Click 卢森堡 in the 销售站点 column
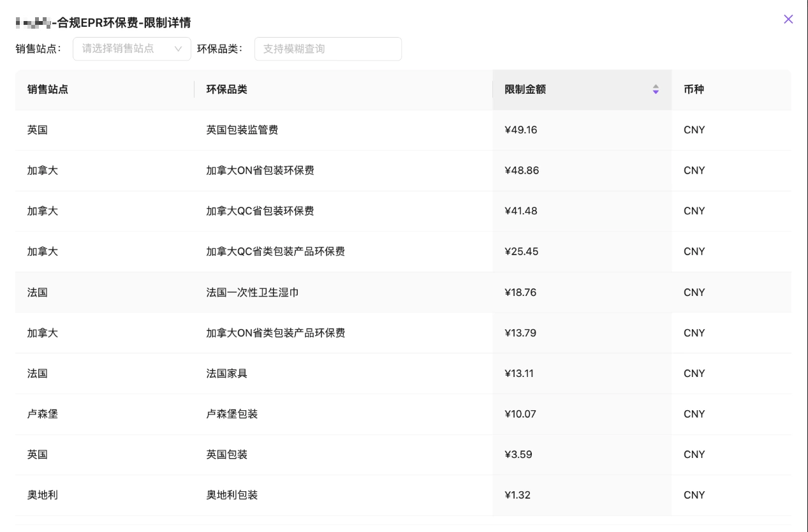808x532 pixels. pyautogui.click(x=43, y=414)
